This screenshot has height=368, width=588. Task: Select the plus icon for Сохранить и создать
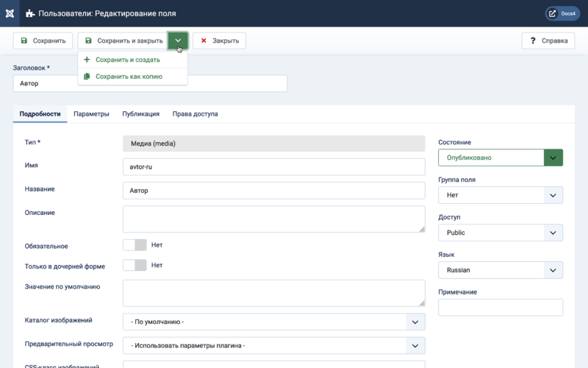tap(87, 60)
